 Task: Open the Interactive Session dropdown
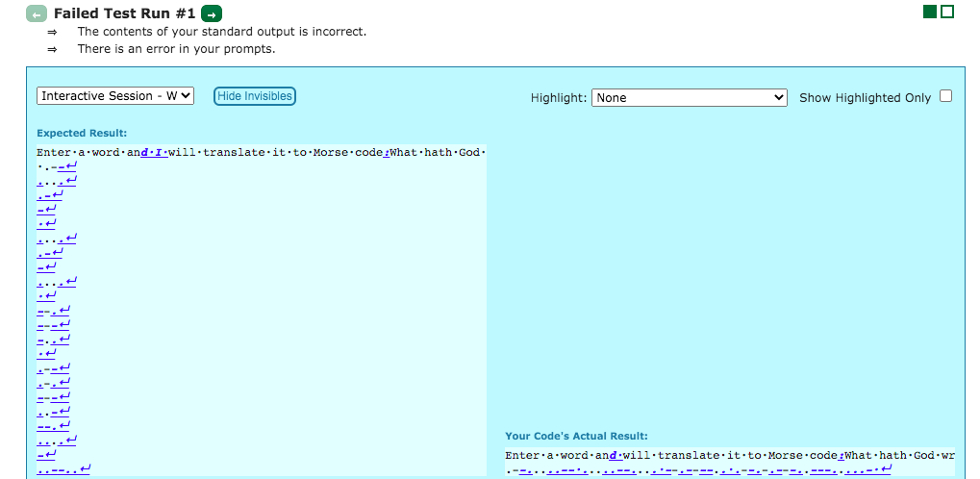(x=115, y=95)
